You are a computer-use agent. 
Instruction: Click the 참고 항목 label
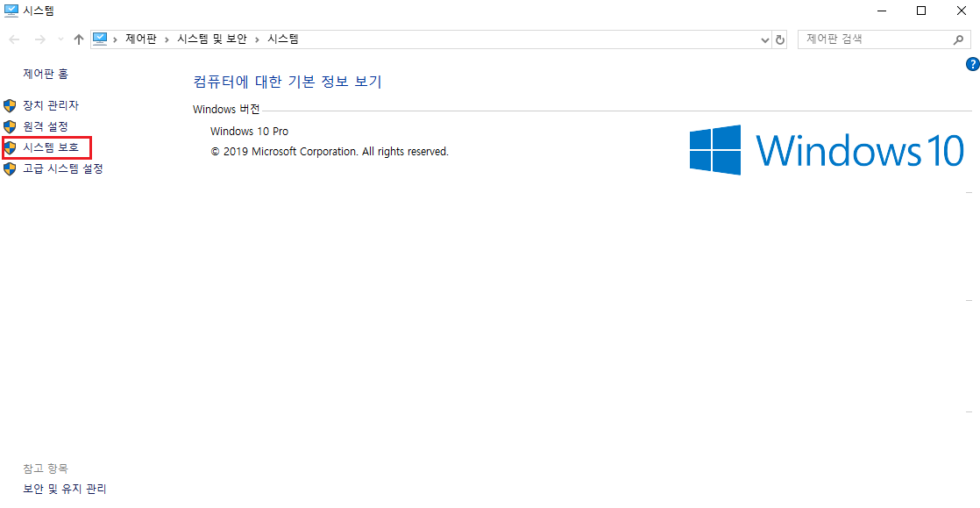[45, 468]
